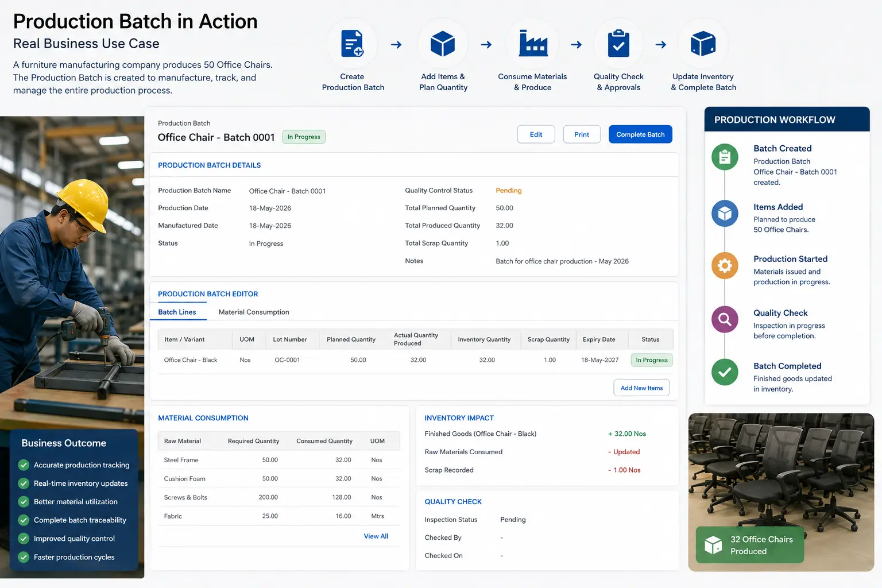
Task: Click the Office Chair - Batch 0001 page title
Action: [216, 137]
